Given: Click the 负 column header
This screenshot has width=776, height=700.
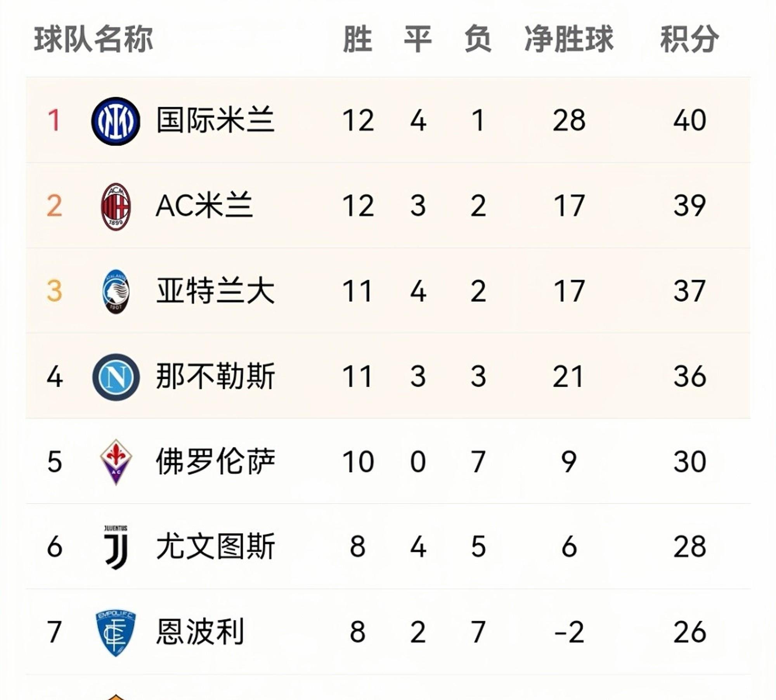Looking at the screenshot, I should click(x=478, y=39).
